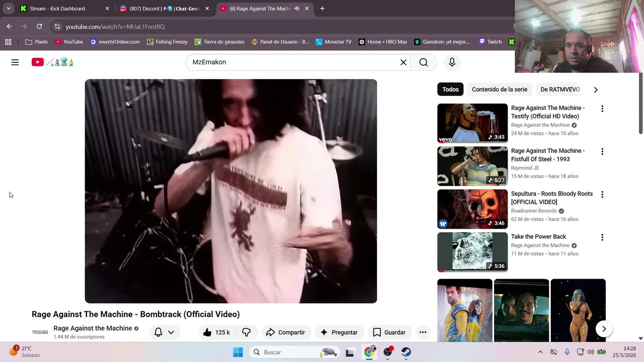Open Fistfull Of Steel - 1993 thumbnail
Viewport: 644px width, 362px height.
coord(472,166)
